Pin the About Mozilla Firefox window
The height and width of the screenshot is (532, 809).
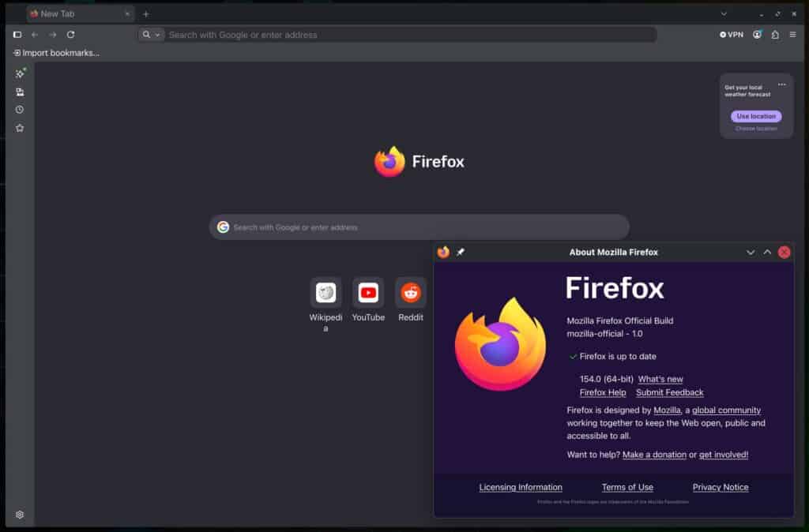[461, 252]
